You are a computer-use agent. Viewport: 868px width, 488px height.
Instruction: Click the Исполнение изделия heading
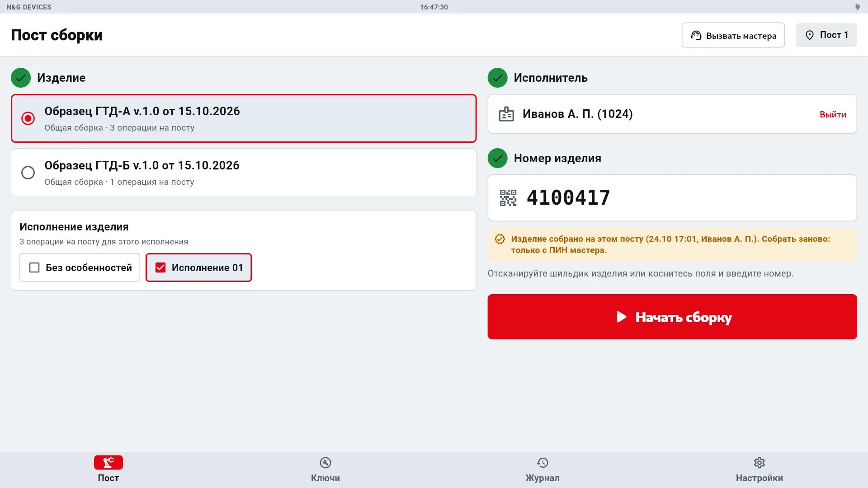74,227
